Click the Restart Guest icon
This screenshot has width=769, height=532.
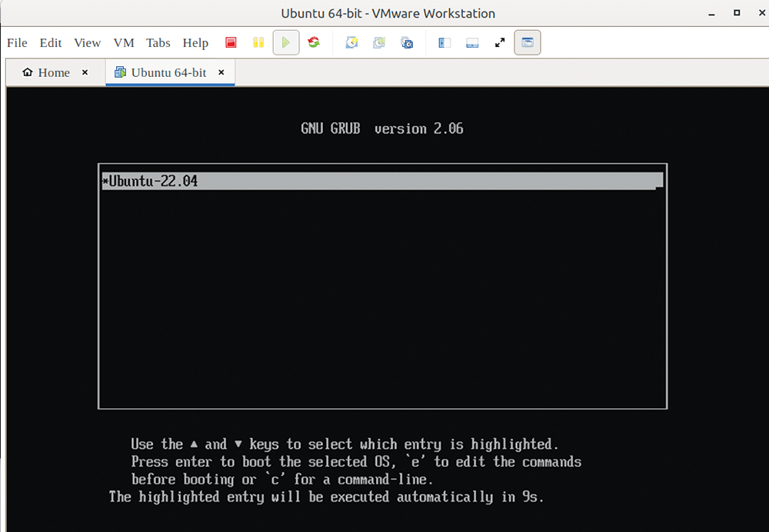click(314, 42)
